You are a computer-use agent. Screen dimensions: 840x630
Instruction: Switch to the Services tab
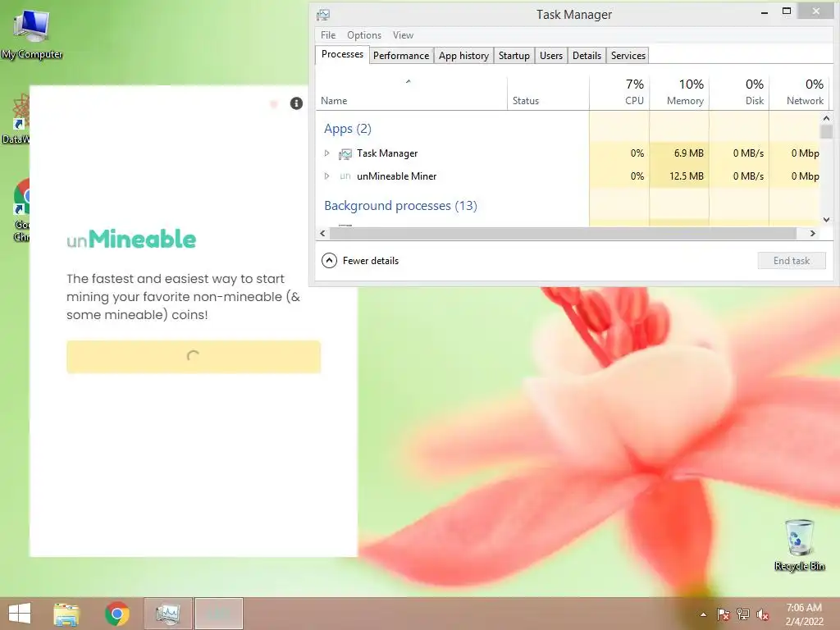pyautogui.click(x=628, y=56)
